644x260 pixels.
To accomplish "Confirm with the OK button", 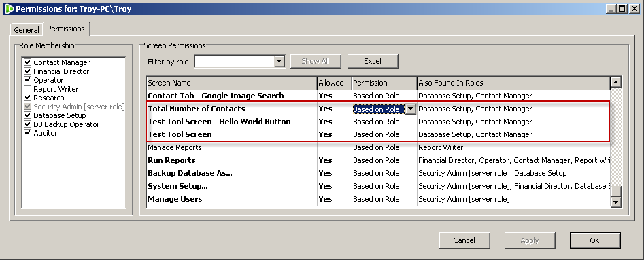I will [x=595, y=240].
